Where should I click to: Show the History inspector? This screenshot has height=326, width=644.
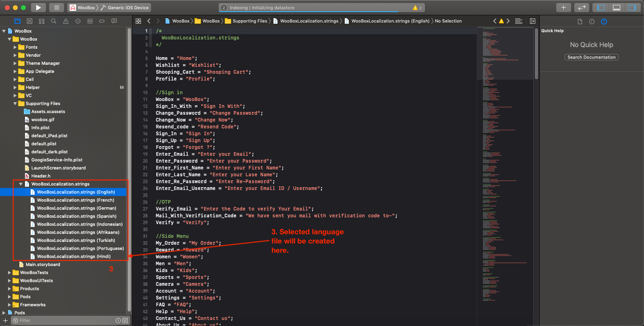pos(592,22)
